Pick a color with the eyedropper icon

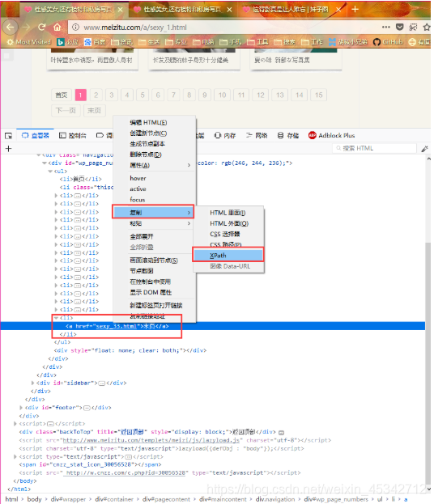424,149
